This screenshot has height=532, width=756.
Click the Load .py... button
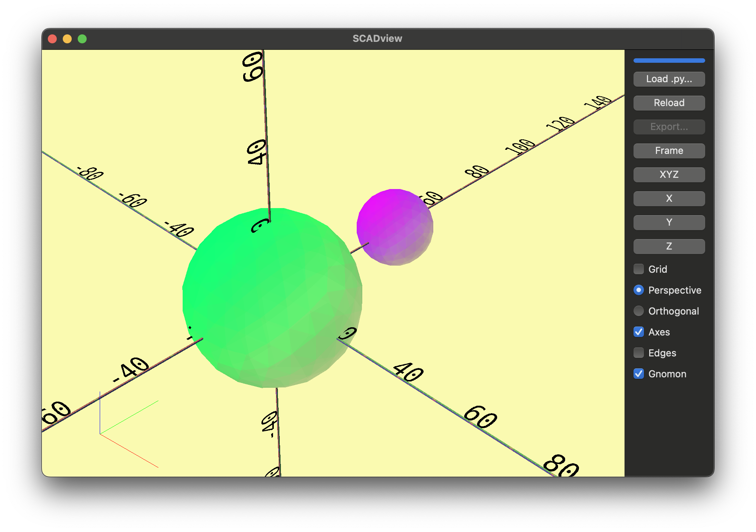669,79
